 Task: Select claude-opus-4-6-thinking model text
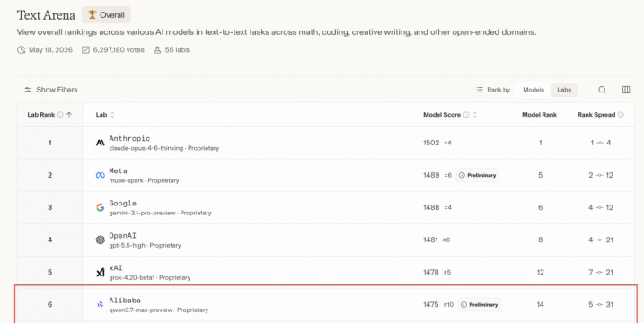click(x=146, y=148)
